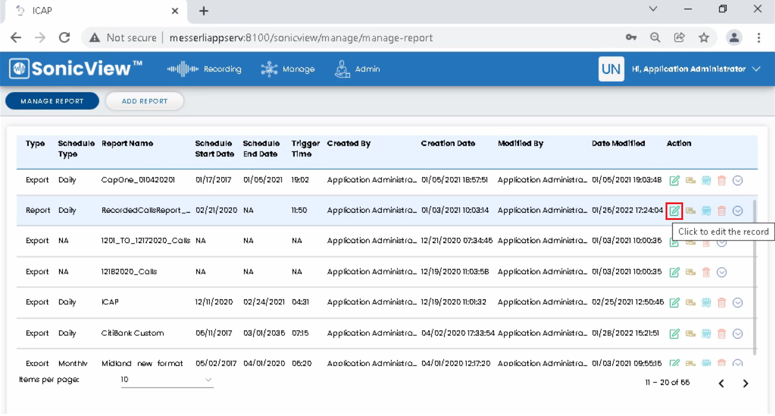775x416 pixels.
Task: Go to the previous page of reports
Action: point(721,383)
